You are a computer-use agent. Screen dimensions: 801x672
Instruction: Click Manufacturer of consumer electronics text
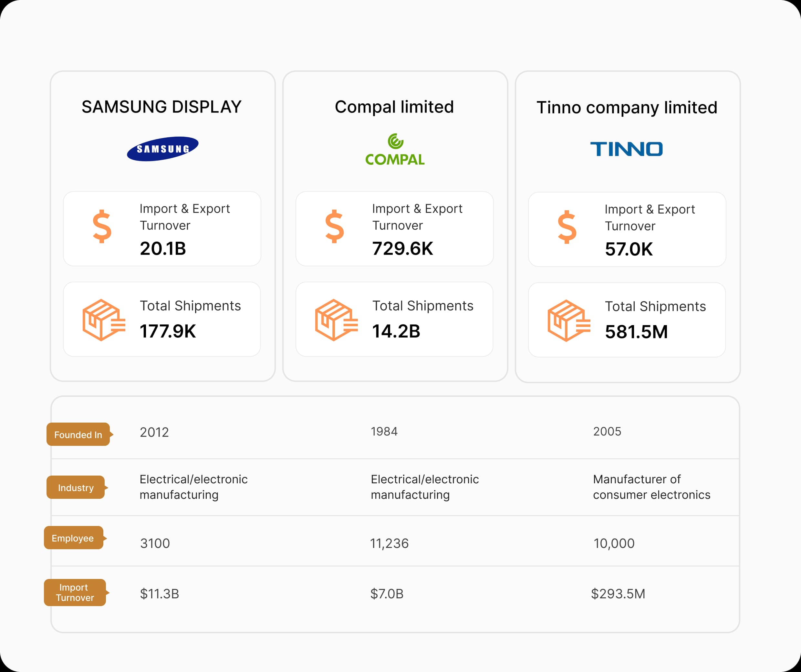[x=652, y=487]
